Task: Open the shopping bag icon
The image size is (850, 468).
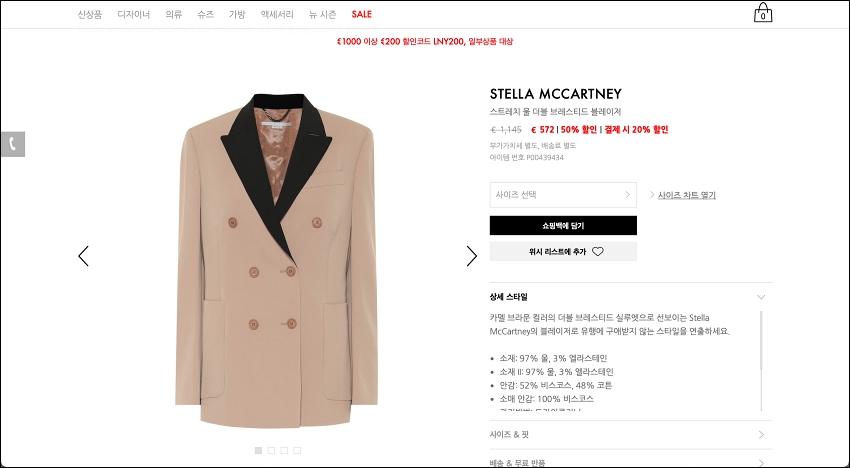Action: tap(763, 12)
